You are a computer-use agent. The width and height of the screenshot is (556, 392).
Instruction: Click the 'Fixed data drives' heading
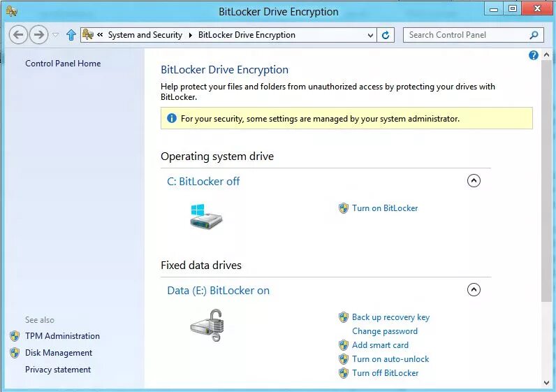click(x=201, y=266)
